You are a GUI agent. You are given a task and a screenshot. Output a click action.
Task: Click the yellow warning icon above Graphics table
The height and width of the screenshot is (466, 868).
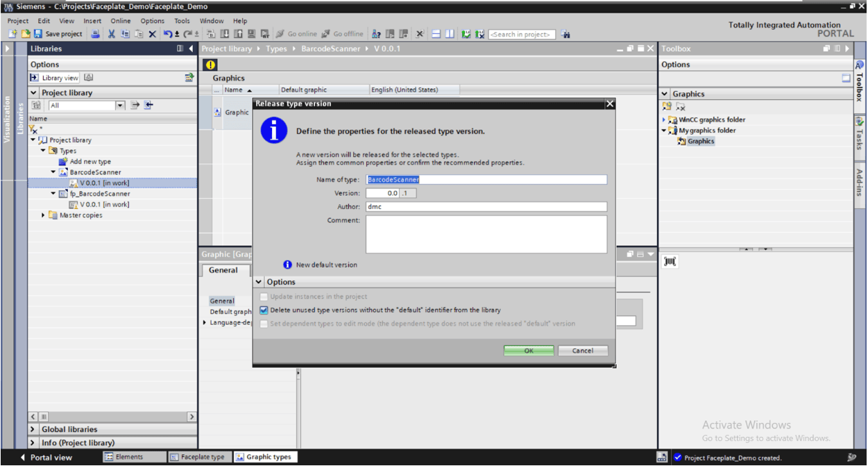pos(210,65)
